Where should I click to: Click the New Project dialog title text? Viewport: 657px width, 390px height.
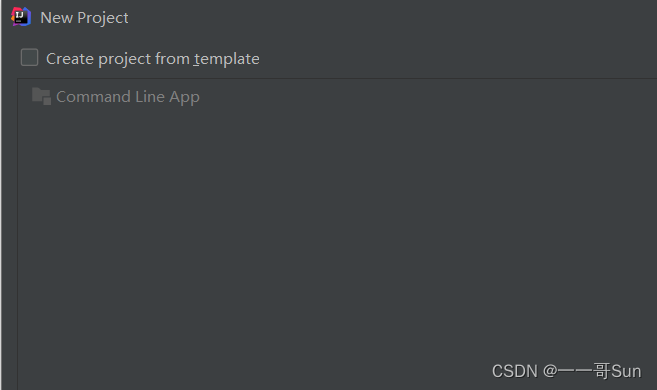coord(84,18)
